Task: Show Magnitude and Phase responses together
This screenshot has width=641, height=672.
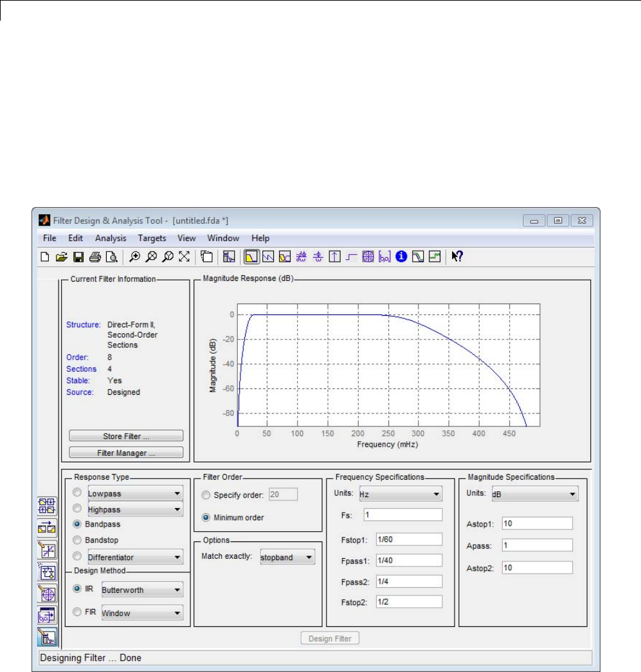Action: pyautogui.click(x=285, y=257)
